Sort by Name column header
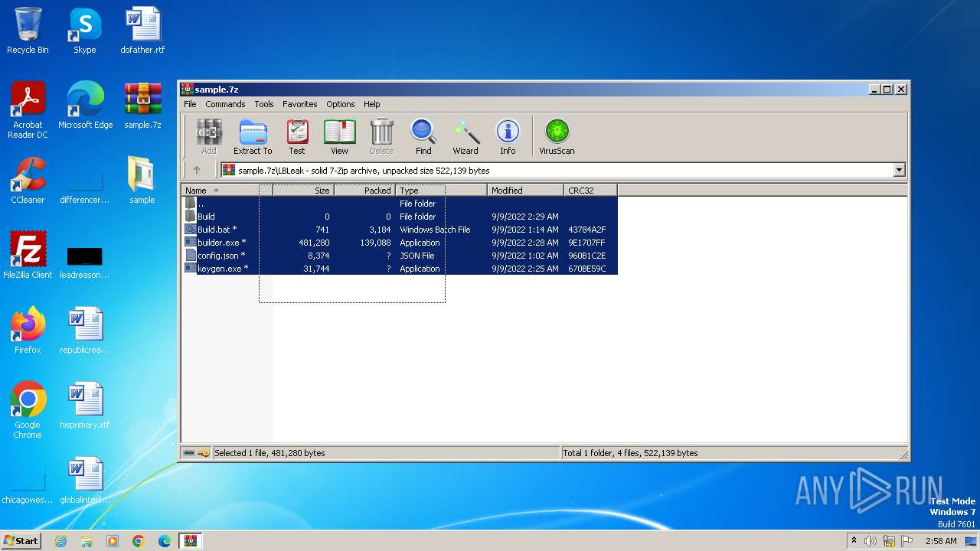This screenshot has height=551, width=980. click(227, 191)
